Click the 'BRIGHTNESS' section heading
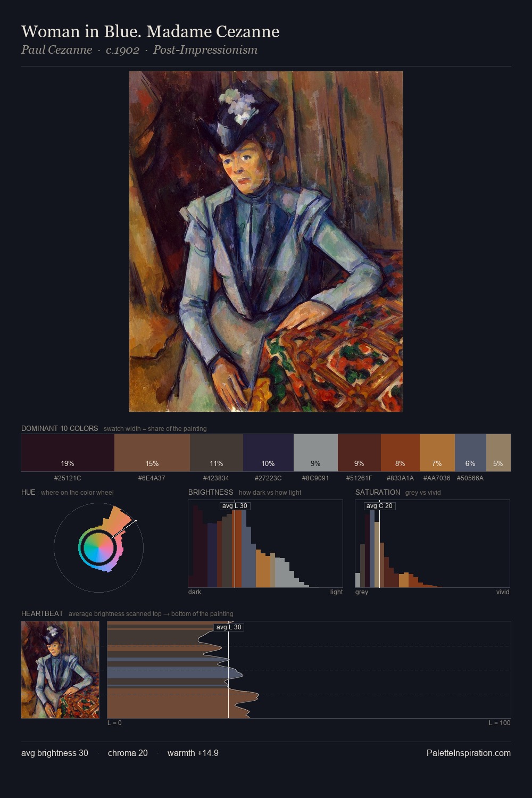 coord(211,492)
